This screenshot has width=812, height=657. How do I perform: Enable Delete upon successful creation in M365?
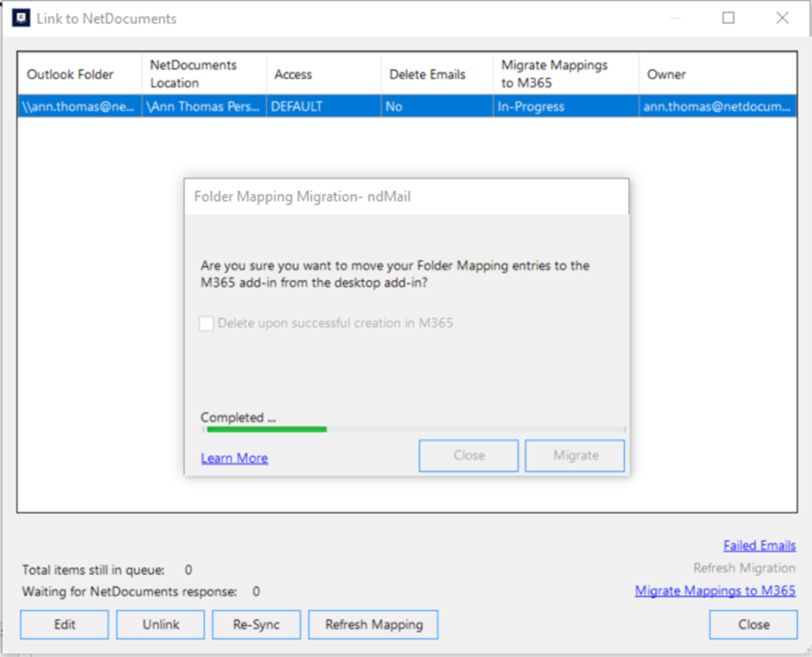(x=206, y=323)
